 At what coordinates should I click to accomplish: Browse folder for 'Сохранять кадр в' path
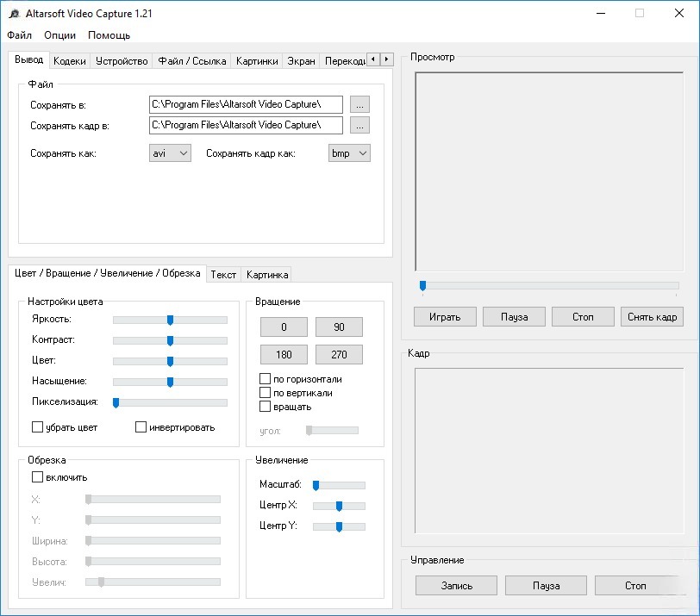pyautogui.click(x=359, y=125)
